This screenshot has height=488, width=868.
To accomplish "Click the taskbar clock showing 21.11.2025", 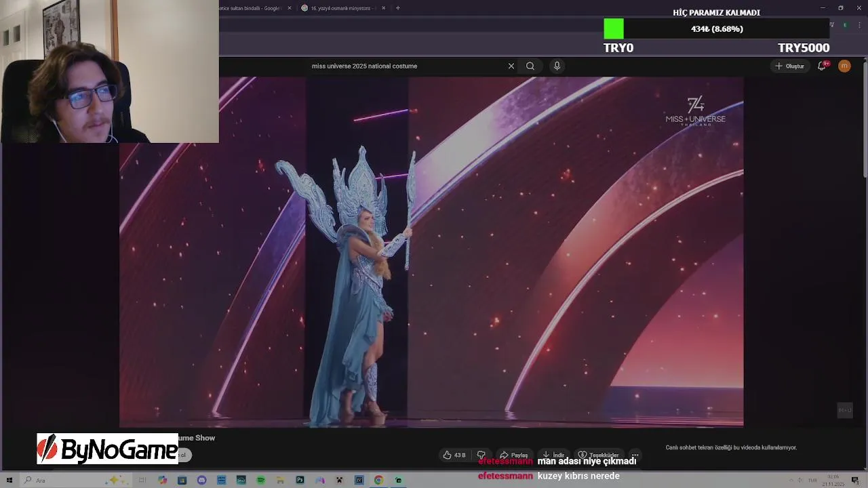I will [x=833, y=481].
